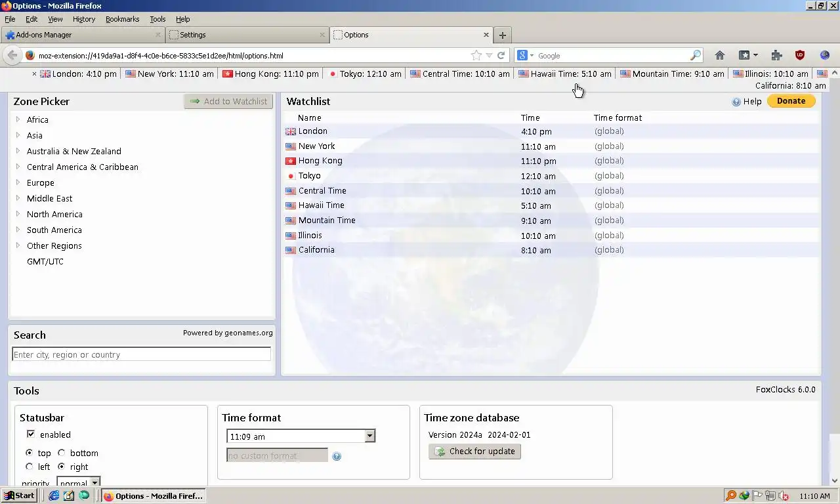Toggle the Statusbar enabled checkbox
840x504 pixels.
[30, 434]
